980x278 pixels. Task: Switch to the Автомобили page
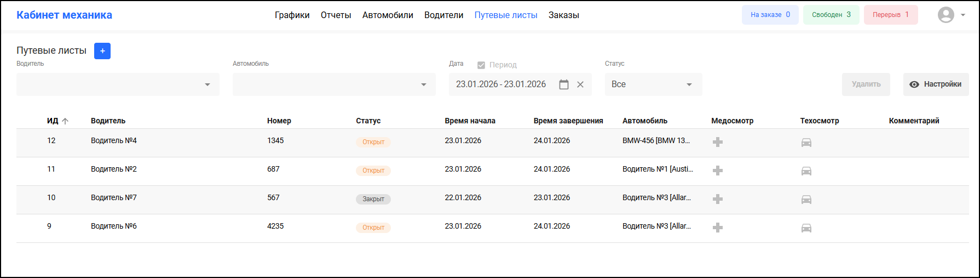click(388, 15)
